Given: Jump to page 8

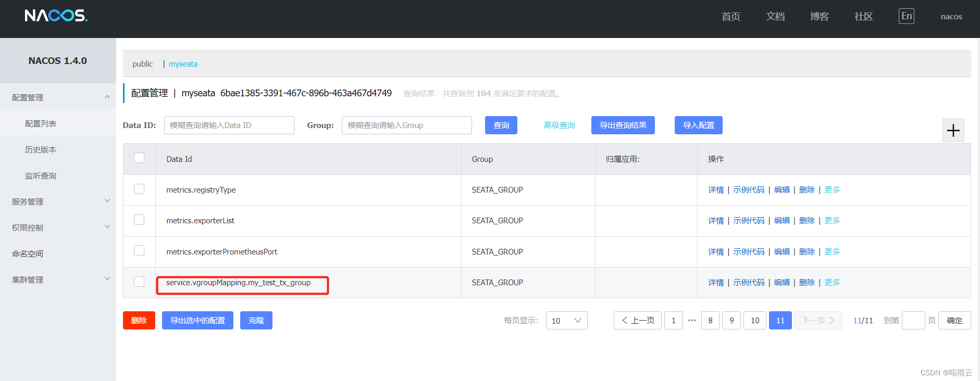Looking at the screenshot, I should 710,321.
